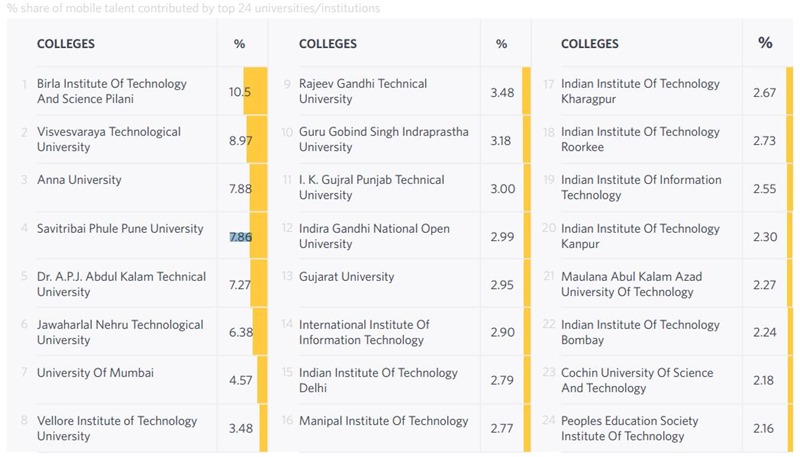The height and width of the screenshot is (457, 800).
Task: Click on Anna University entry
Action: click(79, 180)
